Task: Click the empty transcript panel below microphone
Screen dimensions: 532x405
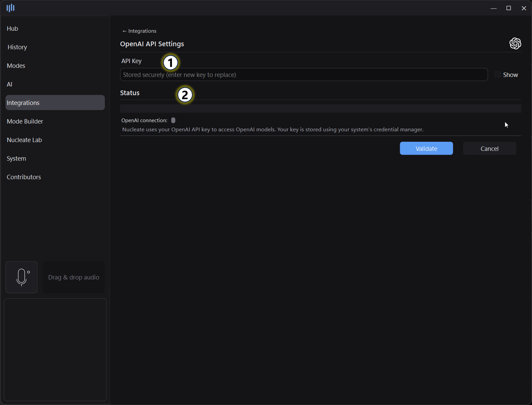Action: (55, 350)
